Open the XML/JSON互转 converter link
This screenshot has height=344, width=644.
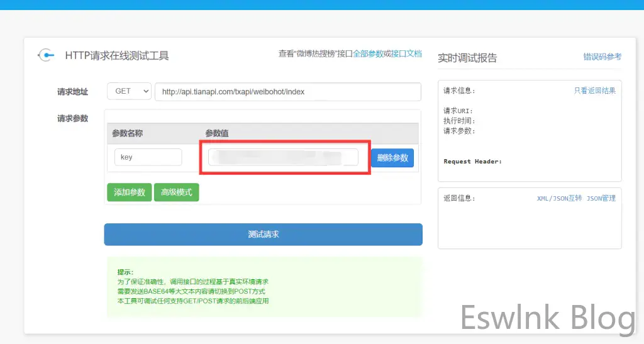tap(559, 198)
